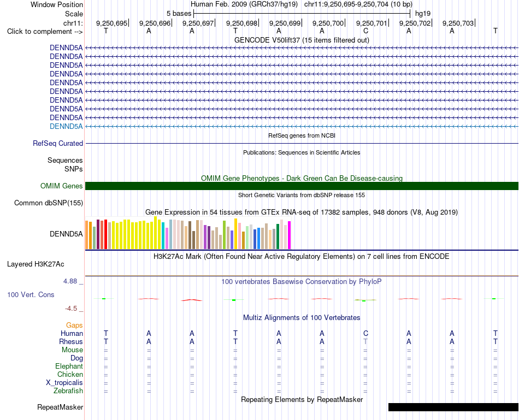Select the light-blue DENND5A transcript label
519x420 pixels.
tap(66, 126)
